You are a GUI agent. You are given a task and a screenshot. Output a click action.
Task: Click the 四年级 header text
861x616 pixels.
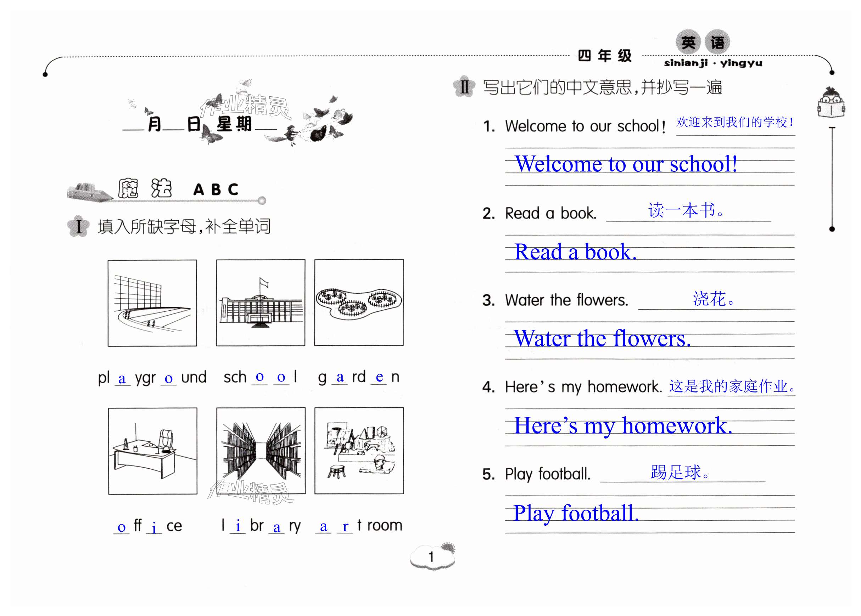[x=604, y=56]
